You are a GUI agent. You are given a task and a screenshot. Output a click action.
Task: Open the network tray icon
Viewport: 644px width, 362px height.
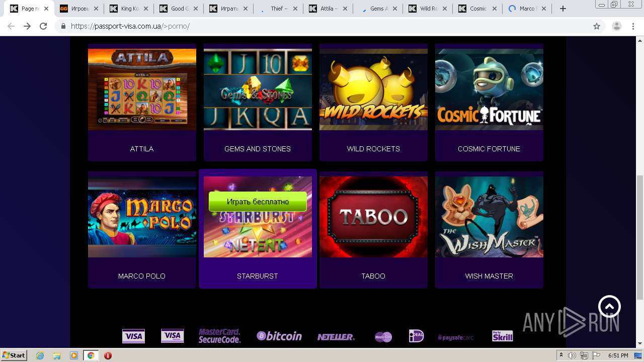(x=584, y=355)
